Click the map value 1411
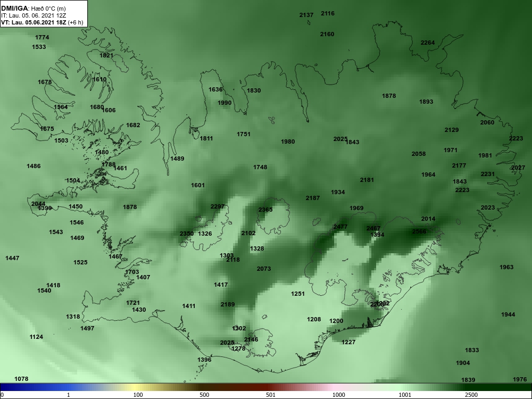Screen dimensions: 532x399 point(189,306)
